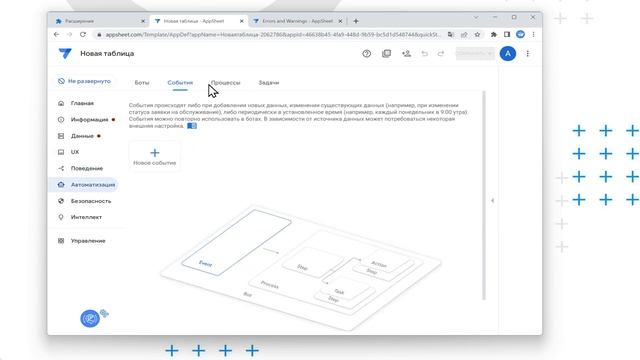Click the Event box in diagram

(236, 242)
